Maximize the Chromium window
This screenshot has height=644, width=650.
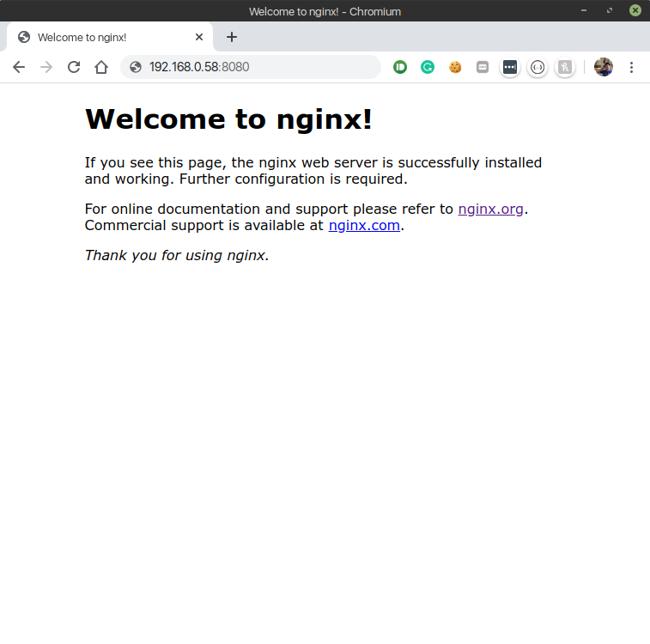click(x=610, y=10)
